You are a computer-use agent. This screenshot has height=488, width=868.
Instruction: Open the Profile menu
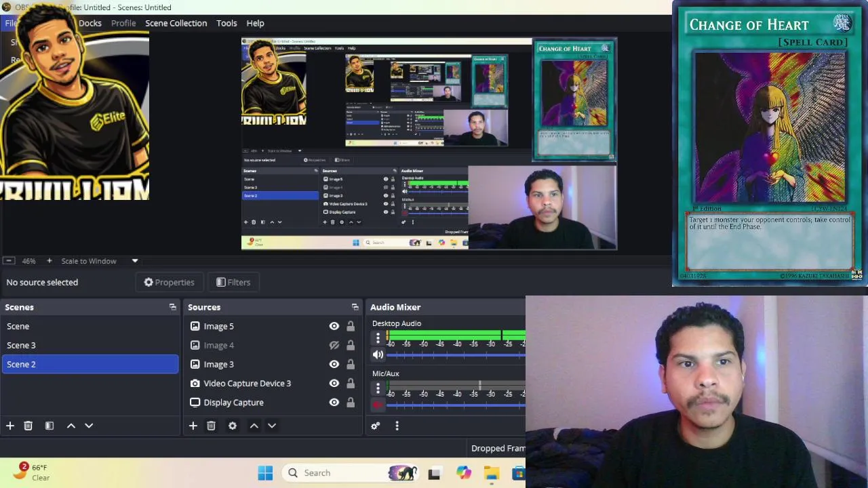coord(123,23)
